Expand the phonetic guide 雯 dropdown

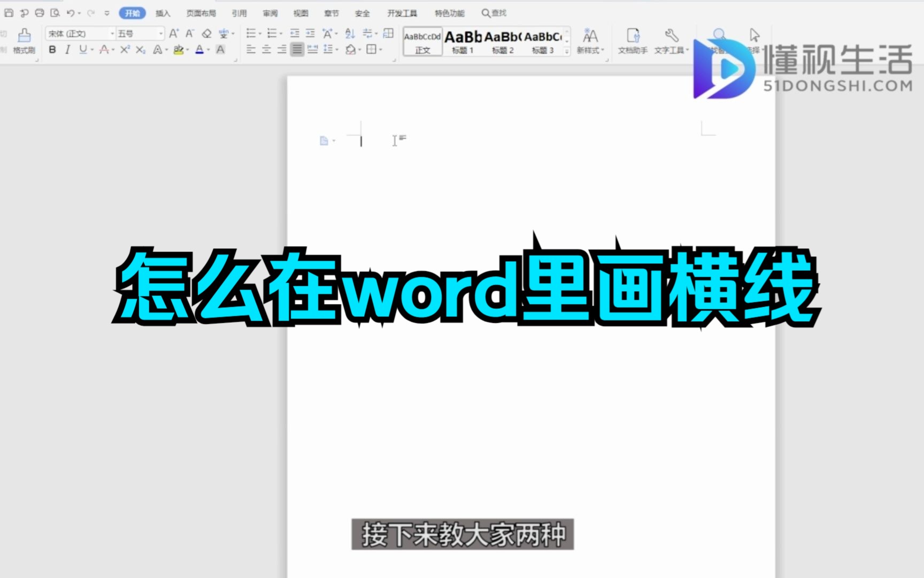coord(233,34)
